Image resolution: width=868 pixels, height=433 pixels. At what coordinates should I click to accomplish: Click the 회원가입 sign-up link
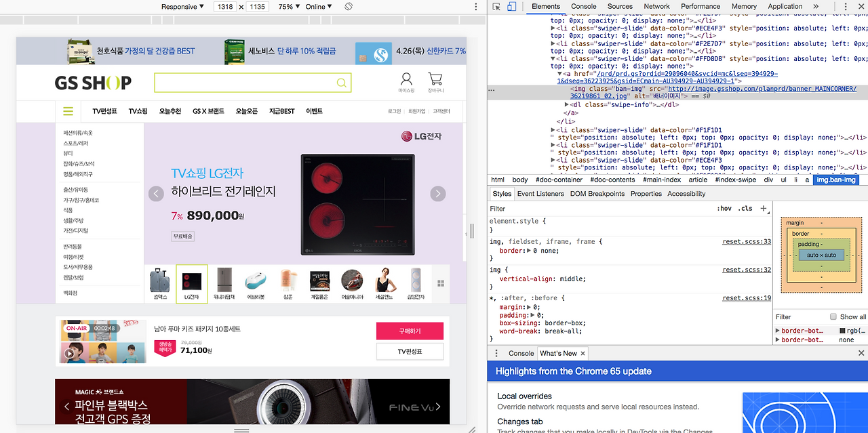click(x=416, y=111)
